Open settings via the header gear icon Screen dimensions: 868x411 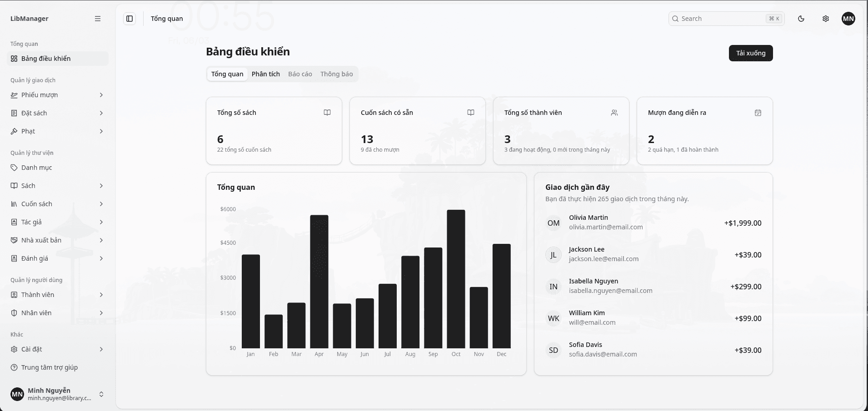pos(826,19)
